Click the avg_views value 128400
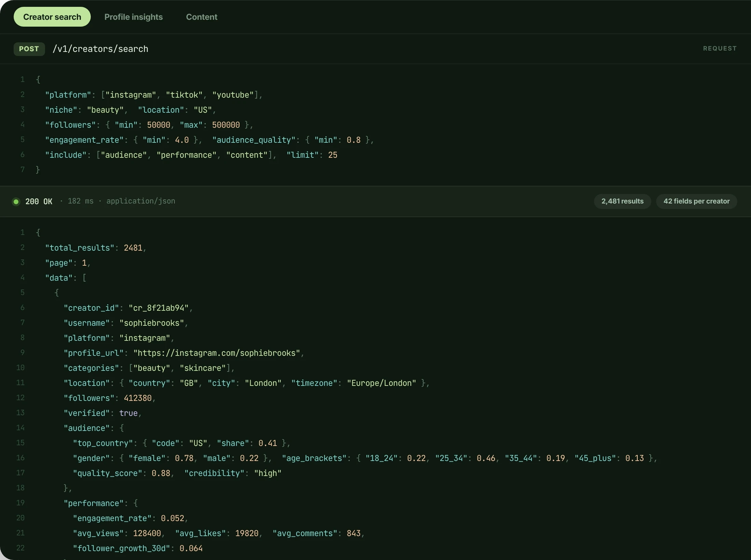This screenshot has width=751, height=560. [147, 533]
